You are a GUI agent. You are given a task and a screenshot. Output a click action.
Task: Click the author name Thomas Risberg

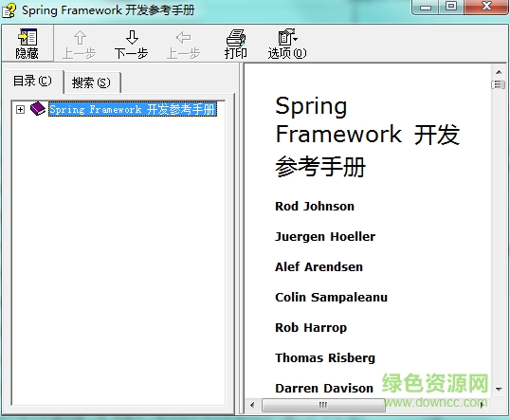coord(325,357)
